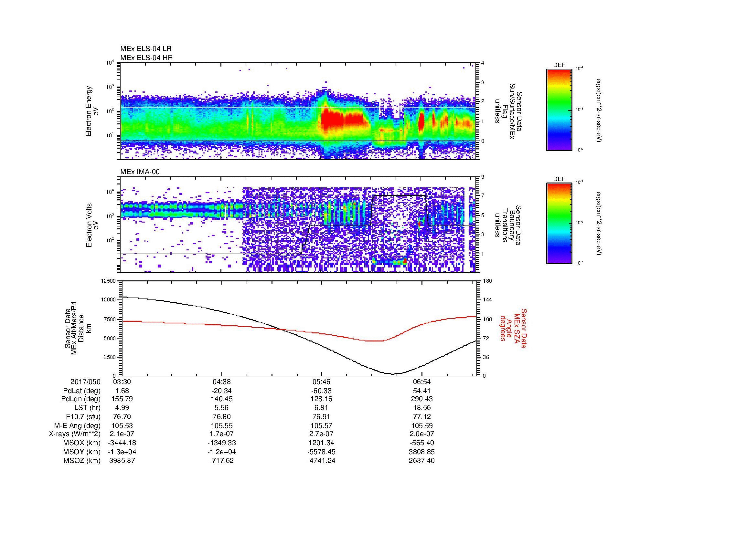The image size is (756, 534).
Task: Click the date label 2017/050
Action: point(85,382)
